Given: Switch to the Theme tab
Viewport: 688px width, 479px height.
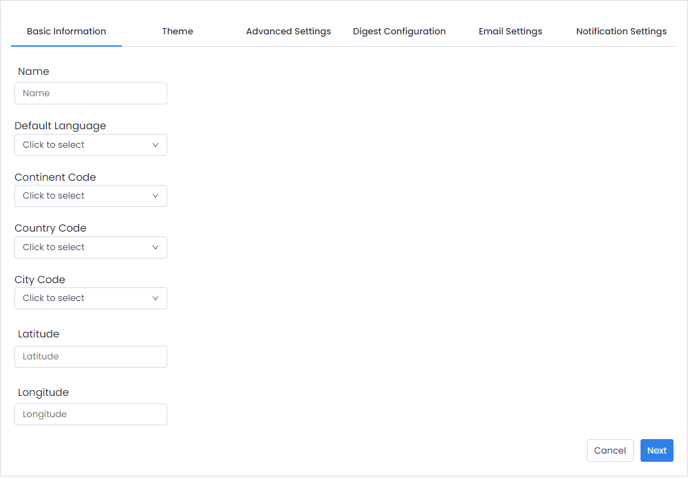Looking at the screenshot, I should click(177, 31).
